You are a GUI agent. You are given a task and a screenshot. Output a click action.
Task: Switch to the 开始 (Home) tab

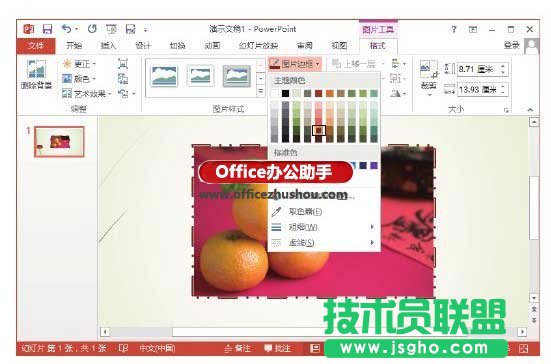point(74,46)
